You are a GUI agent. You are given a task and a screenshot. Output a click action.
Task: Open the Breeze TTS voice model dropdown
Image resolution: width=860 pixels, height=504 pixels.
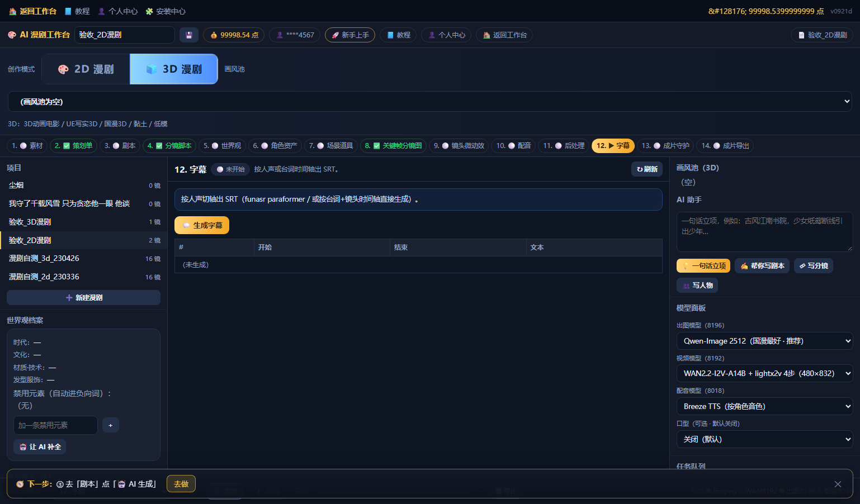pos(764,406)
